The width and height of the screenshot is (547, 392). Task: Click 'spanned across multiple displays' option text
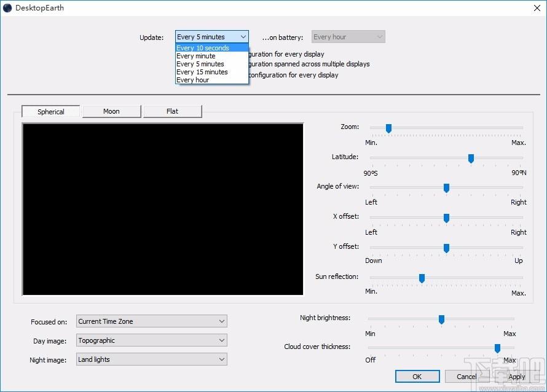coord(322,64)
